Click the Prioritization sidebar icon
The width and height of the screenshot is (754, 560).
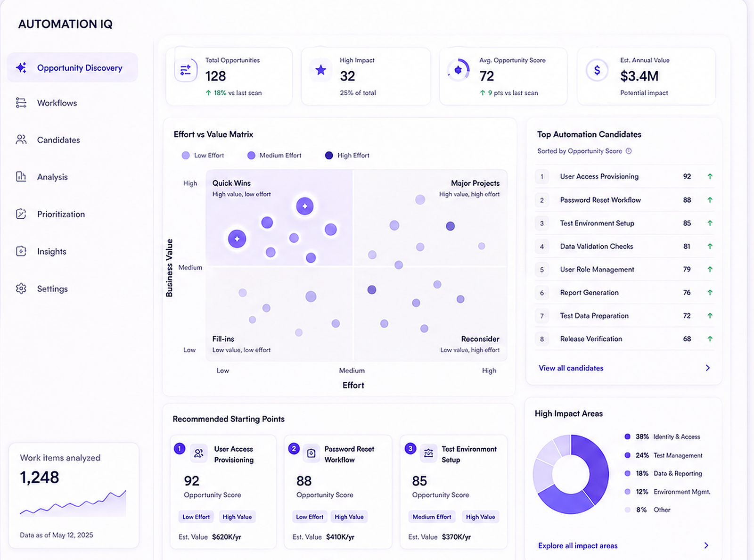point(21,214)
